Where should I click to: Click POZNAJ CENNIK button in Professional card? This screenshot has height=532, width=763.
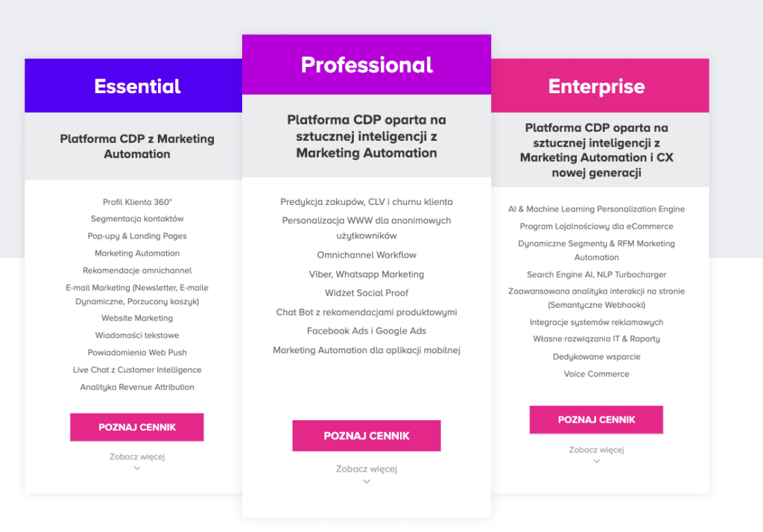pos(367,436)
